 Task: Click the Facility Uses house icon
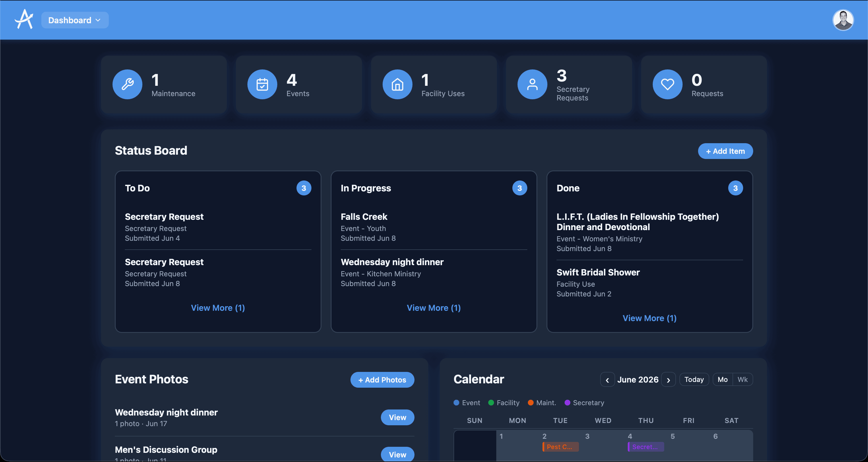click(397, 84)
